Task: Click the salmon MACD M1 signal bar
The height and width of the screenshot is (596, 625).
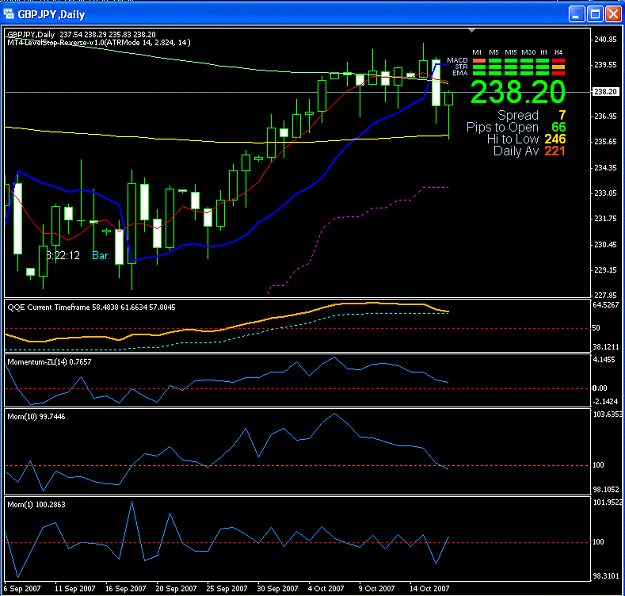Action: (479, 61)
